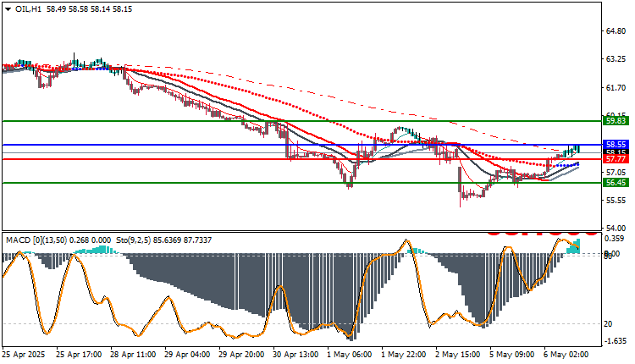Select the 56.45 green price label
This screenshot has height=364, width=635.
[x=616, y=183]
